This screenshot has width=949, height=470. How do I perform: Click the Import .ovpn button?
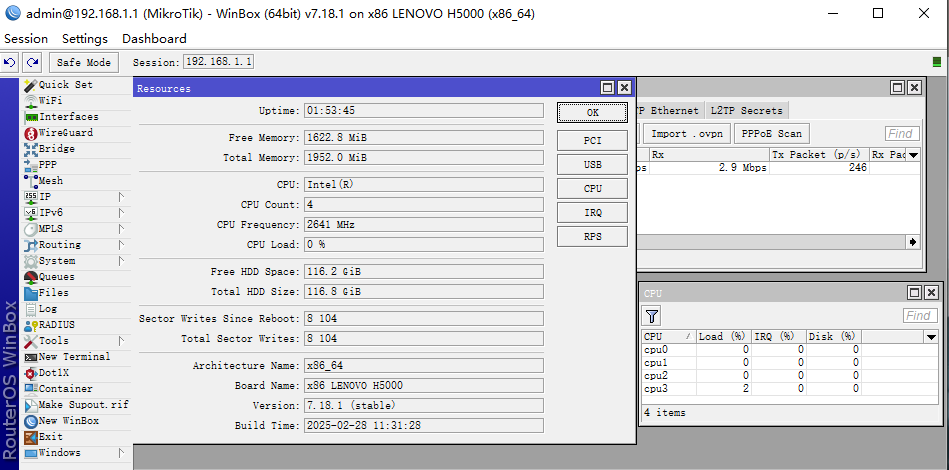pos(687,134)
